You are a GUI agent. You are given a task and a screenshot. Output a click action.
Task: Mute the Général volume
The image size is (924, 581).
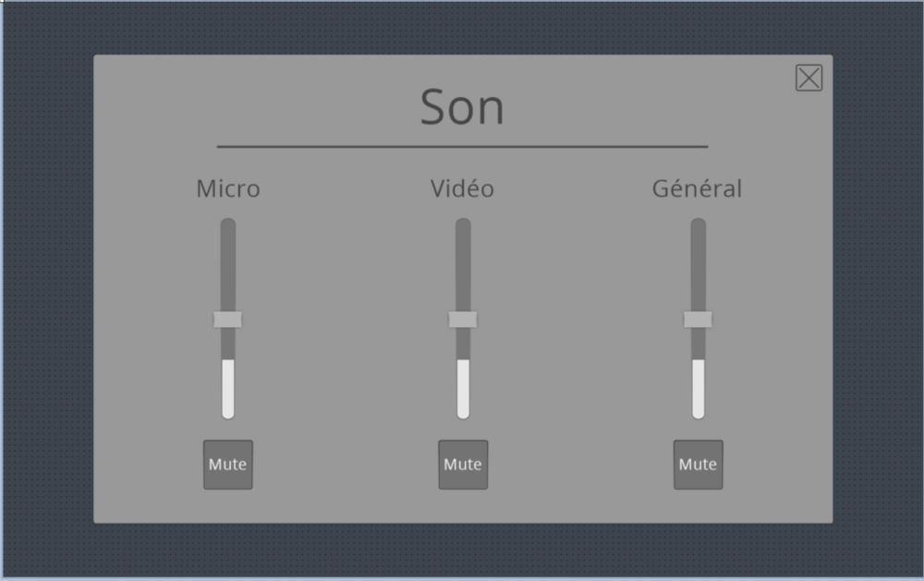pyautogui.click(x=698, y=464)
